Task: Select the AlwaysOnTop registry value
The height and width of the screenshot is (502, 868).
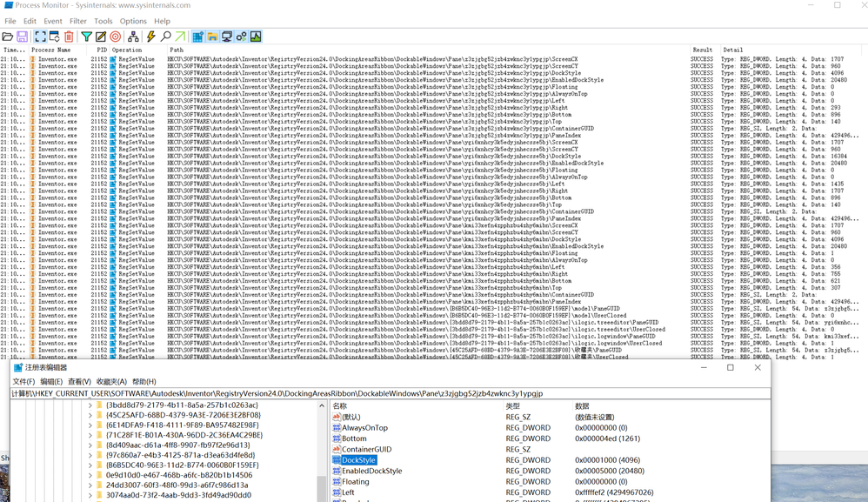Action: pyautogui.click(x=364, y=428)
